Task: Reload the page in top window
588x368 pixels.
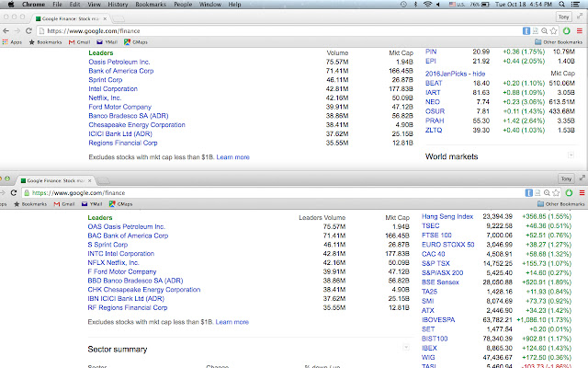Action: [28, 30]
